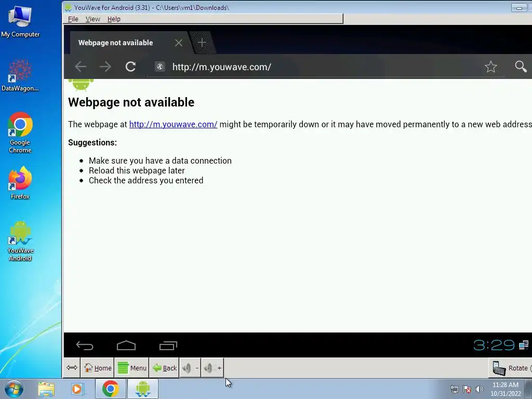Tap the Android back soft key
532x399 pixels.
click(85, 345)
